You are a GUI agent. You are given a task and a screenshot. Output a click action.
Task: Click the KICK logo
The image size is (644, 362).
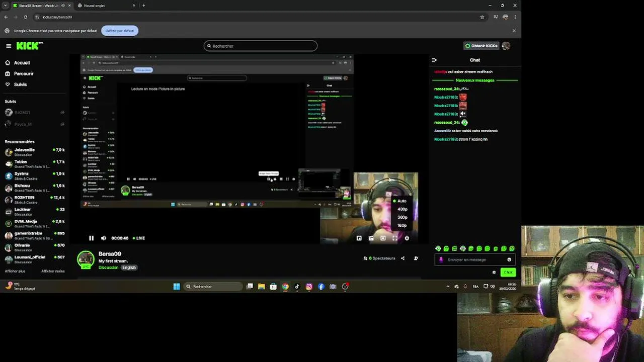(x=30, y=46)
